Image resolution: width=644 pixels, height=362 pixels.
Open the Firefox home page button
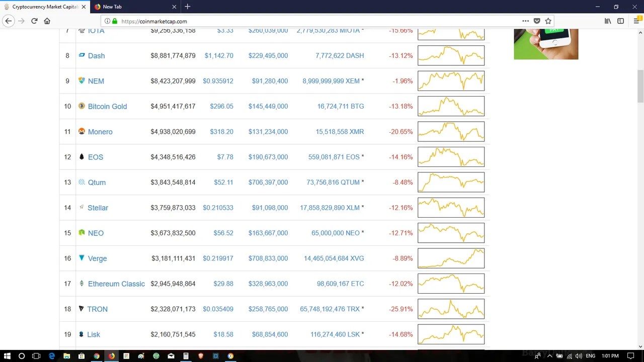(x=47, y=21)
